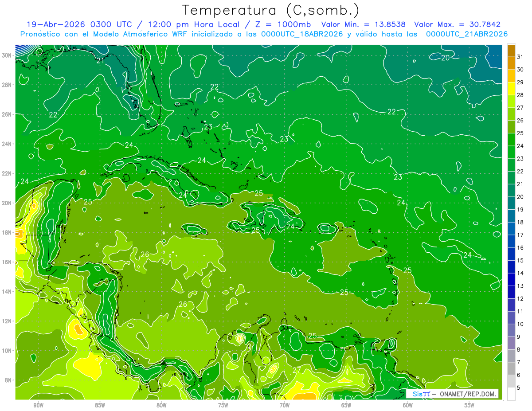This screenshot has height=411, width=532.
Task: Click the 90W longitude axis label
Action: pyautogui.click(x=38, y=405)
